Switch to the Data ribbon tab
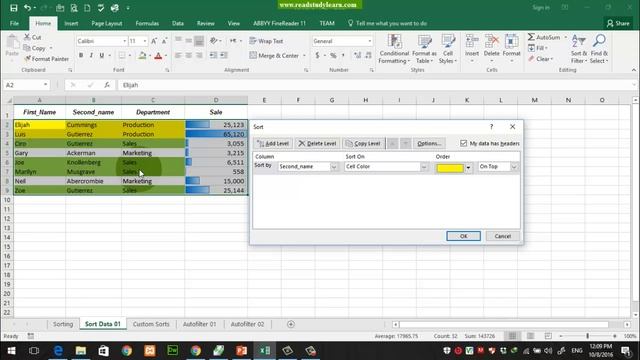This screenshot has height=360, width=640. click(178, 23)
